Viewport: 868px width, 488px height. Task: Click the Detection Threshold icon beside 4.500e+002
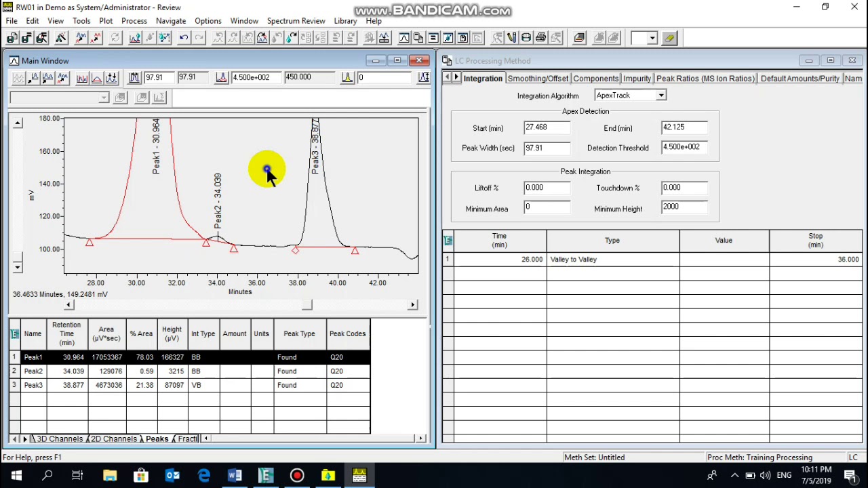pos(222,78)
